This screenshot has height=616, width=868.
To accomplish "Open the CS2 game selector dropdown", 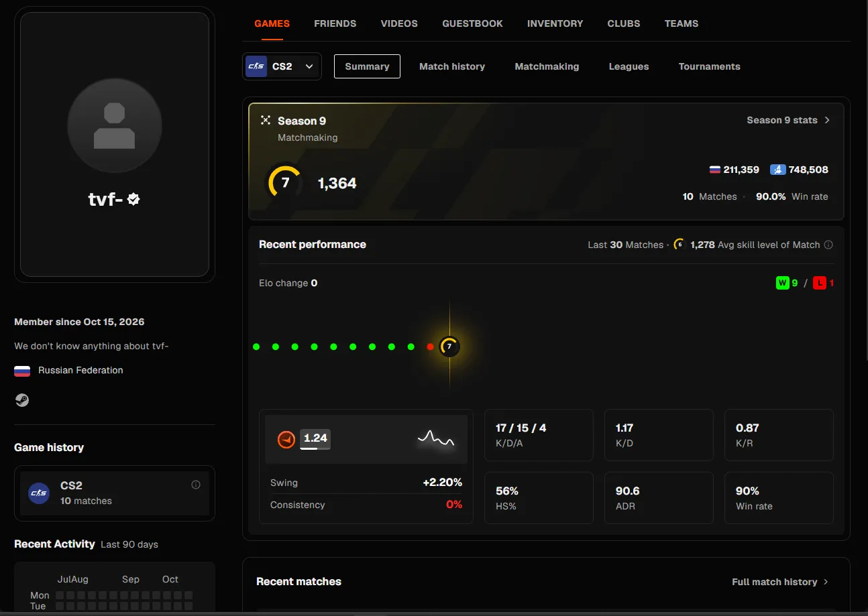I will (282, 66).
